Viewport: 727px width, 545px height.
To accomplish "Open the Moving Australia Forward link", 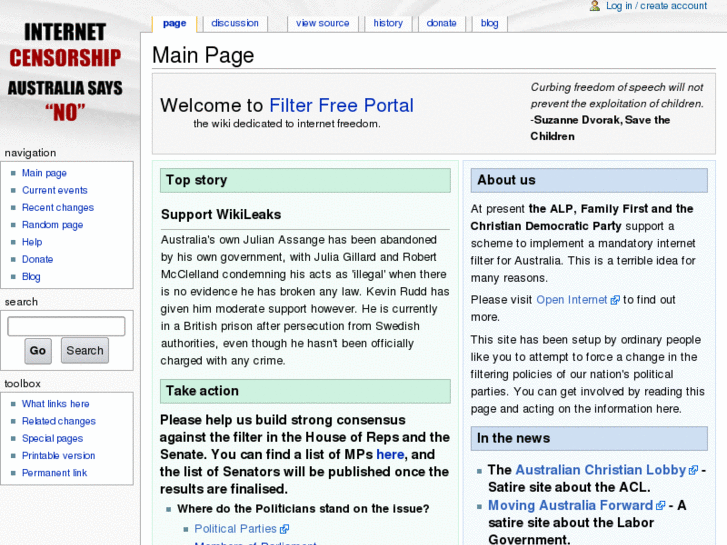I will 570,505.
